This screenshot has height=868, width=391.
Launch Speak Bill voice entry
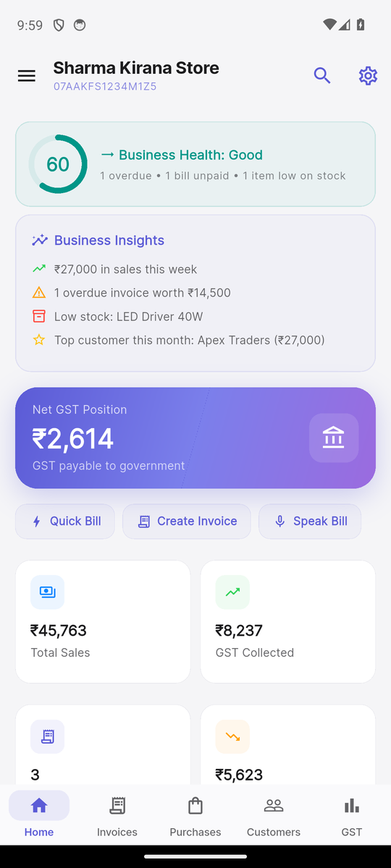coord(310,522)
